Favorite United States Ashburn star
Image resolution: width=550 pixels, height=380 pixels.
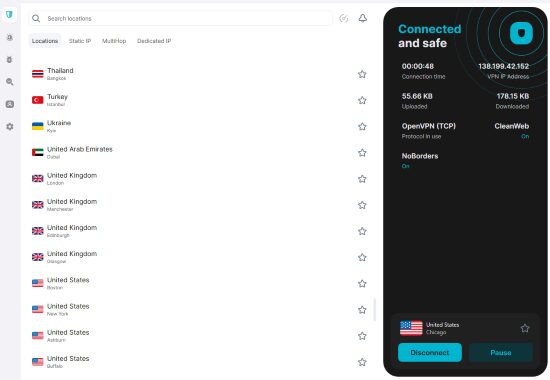(362, 336)
